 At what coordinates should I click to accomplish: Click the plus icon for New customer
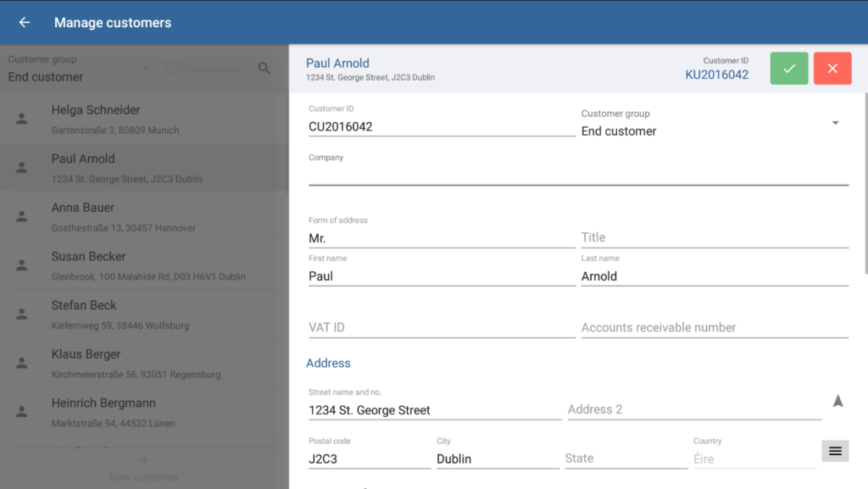143,460
